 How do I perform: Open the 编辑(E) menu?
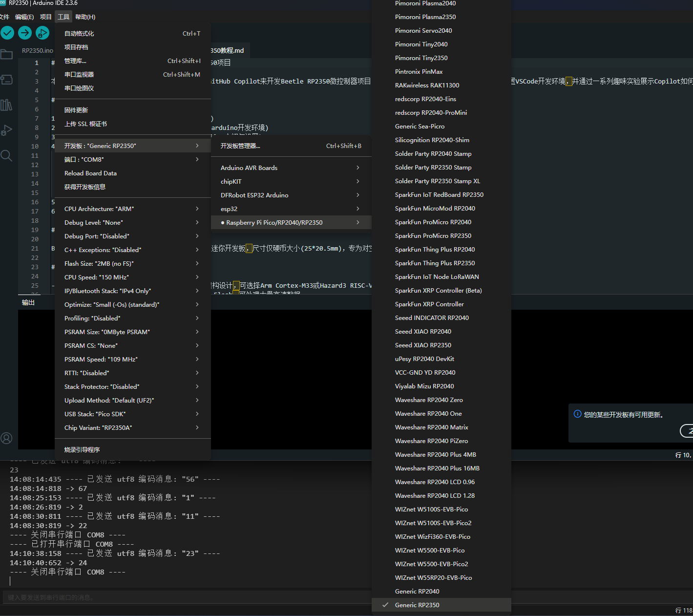pyautogui.click(x=24, y=17)
